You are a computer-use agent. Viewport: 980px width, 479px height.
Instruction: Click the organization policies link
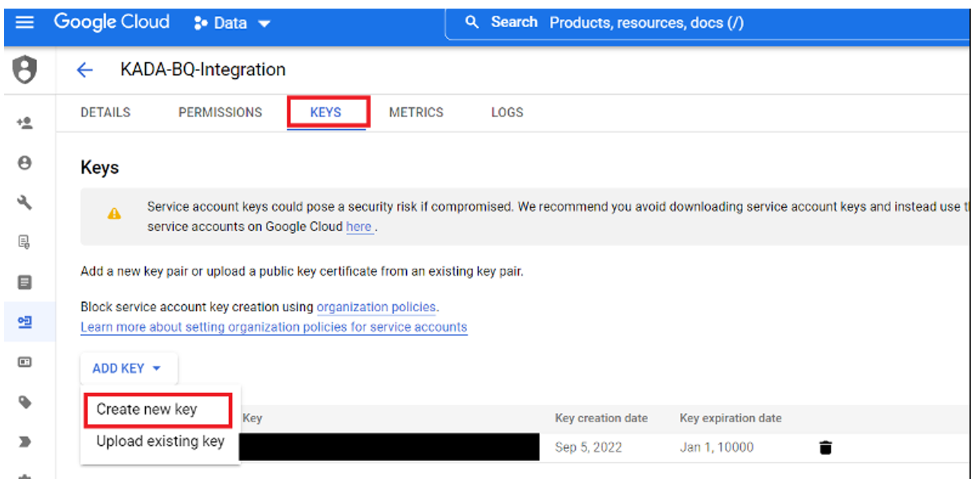pos(376,307)
